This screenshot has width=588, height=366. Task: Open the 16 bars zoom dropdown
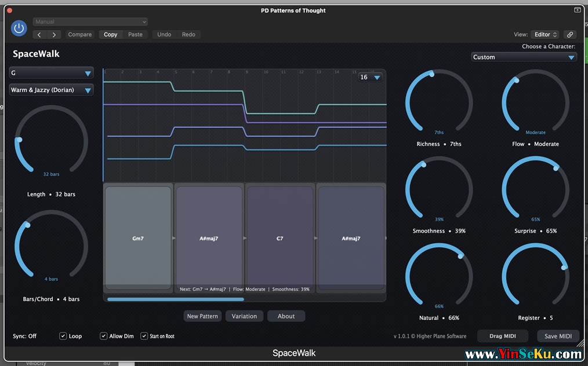tap(370, 78)
